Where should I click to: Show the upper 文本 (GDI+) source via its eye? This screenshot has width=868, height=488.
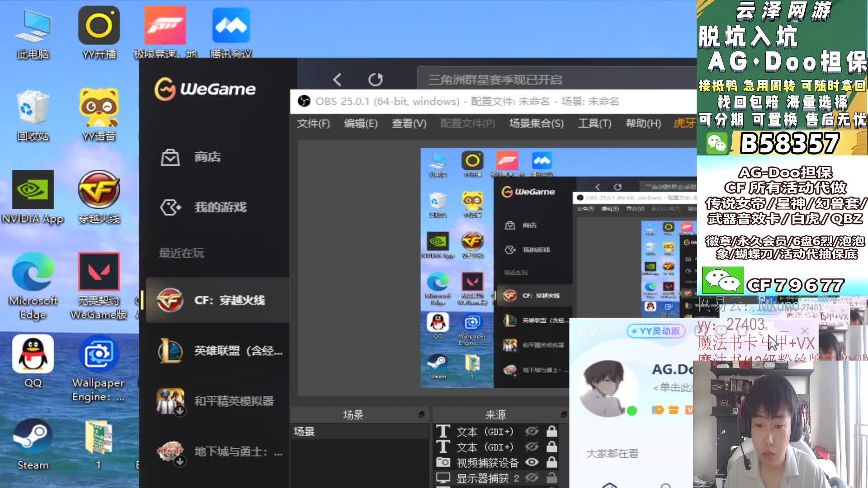[x=532, y=432]
